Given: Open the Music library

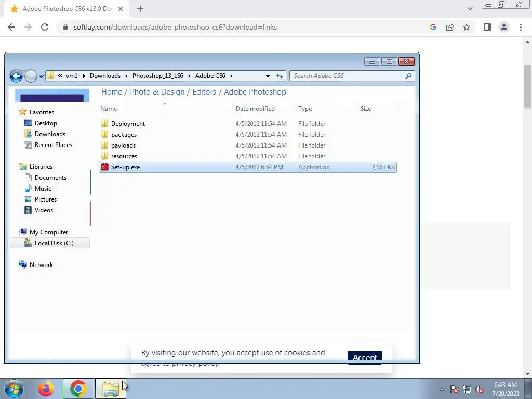Looking at the screenshot, I should 43,188.
